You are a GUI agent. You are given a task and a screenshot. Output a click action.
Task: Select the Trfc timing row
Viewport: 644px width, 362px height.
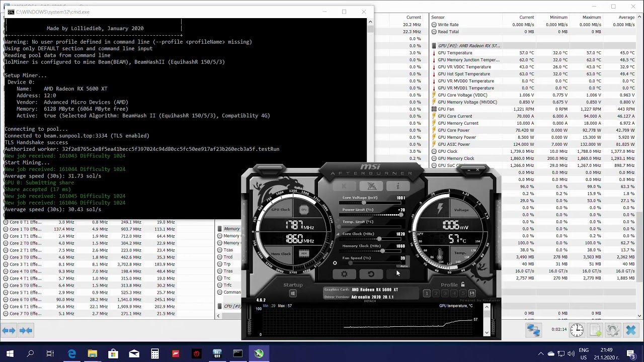(229, 286)
